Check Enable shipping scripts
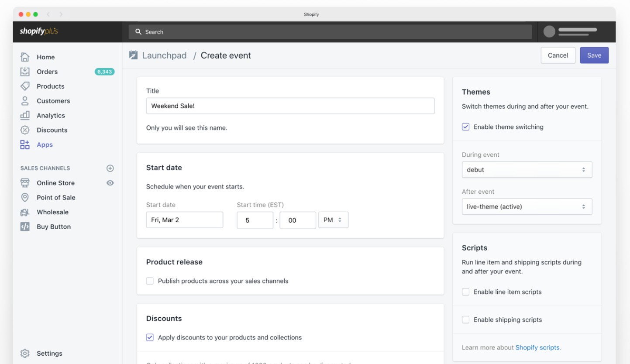This screenshot has width=630, height=364. pos(465,319)
